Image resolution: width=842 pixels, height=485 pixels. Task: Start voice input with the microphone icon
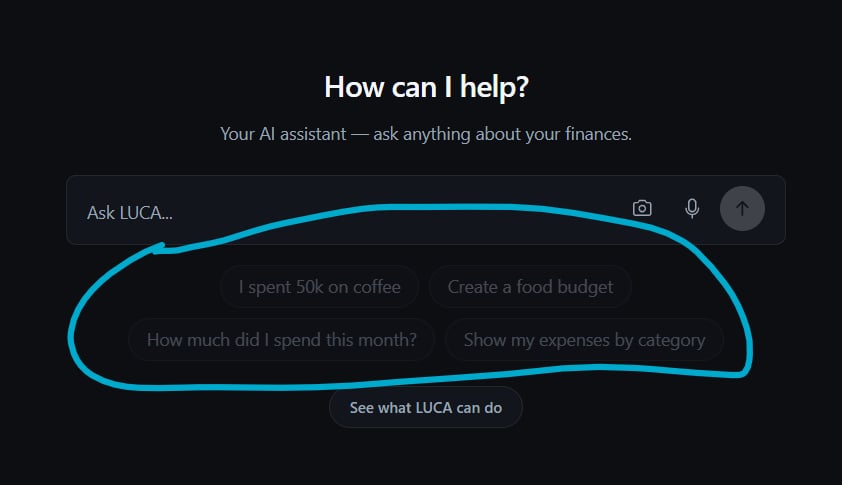692,208
